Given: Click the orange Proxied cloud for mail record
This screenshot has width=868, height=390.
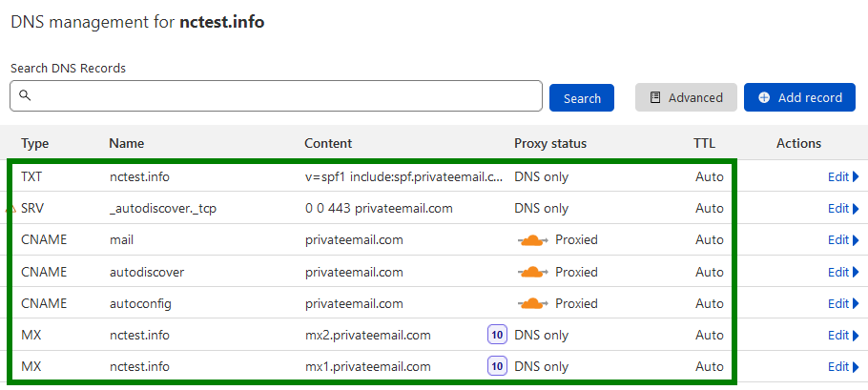Looking at the screenshot, I should click(x=532, y=240).
